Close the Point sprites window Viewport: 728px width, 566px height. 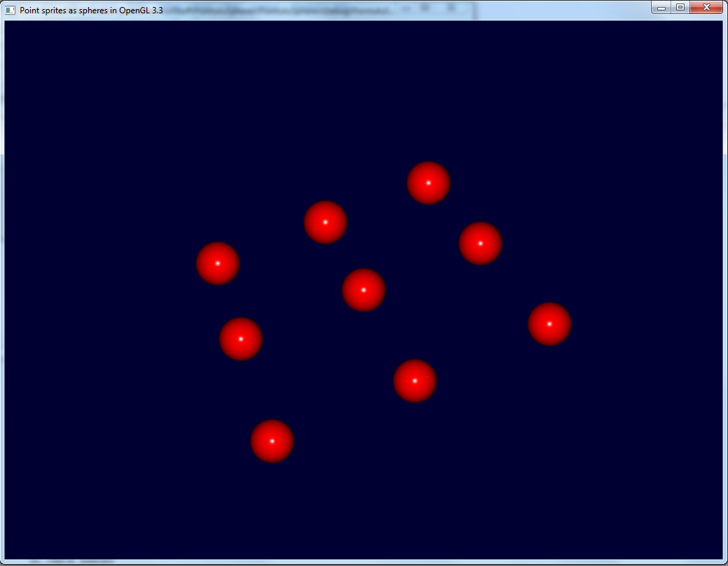(x=707, y=8)
